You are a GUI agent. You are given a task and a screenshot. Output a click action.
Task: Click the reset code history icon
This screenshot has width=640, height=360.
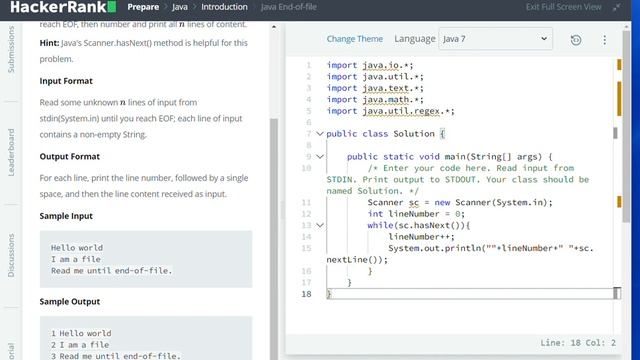(x=576, y=40)
